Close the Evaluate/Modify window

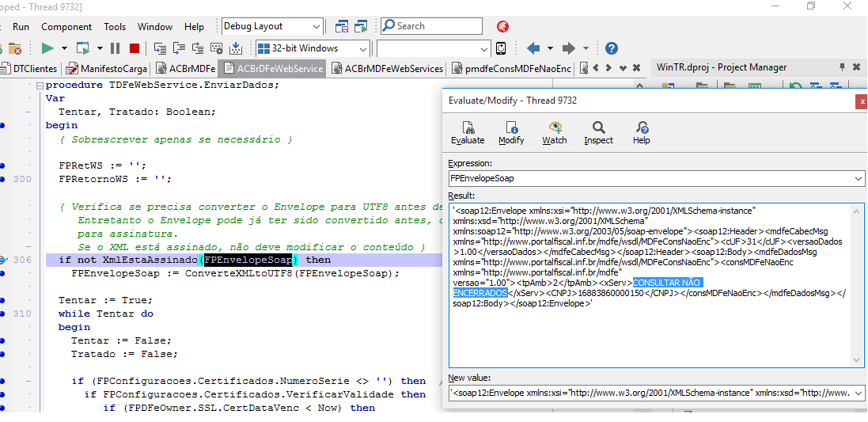(861, 101)
